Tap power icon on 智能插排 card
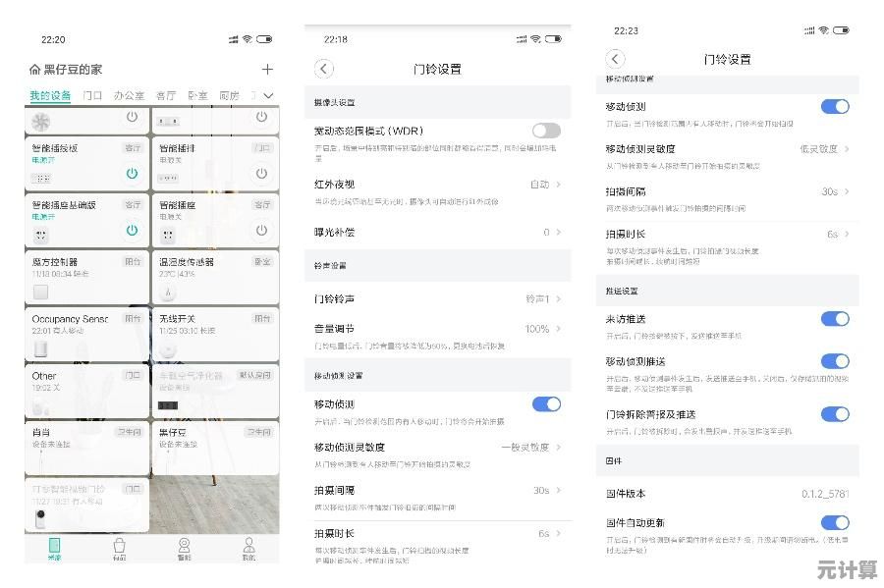The width and height of the screenshot is (884, 588). coord(261,173)
